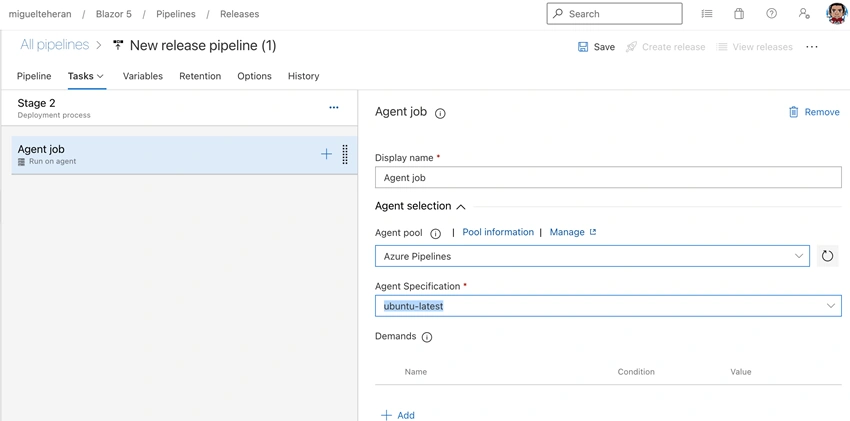
Task: Click View releases
Action: coord(754,47)
